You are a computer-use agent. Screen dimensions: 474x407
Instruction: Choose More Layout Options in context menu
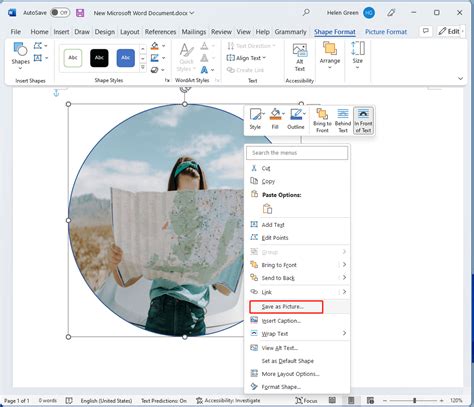point(297,374)
